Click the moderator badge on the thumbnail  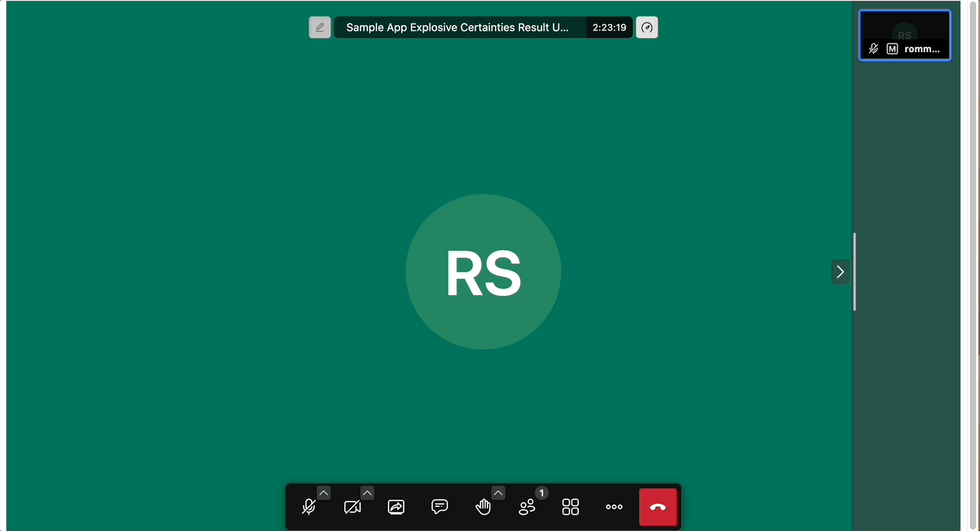(x=892, y=48)
